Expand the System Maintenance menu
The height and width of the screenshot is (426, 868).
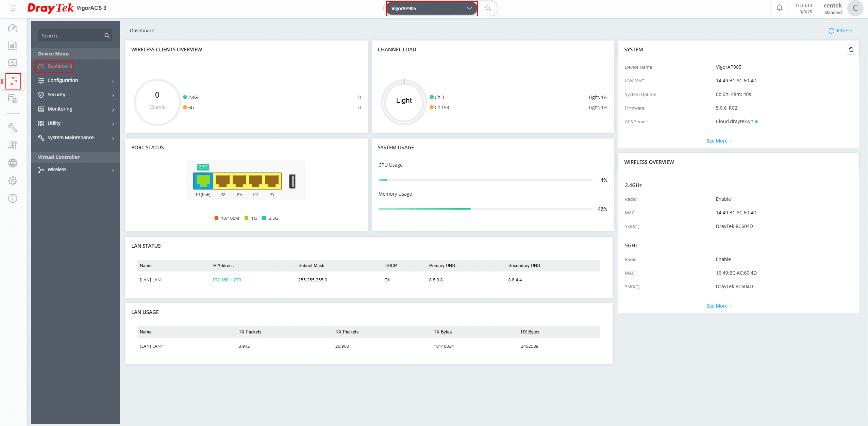coord(76,138)
